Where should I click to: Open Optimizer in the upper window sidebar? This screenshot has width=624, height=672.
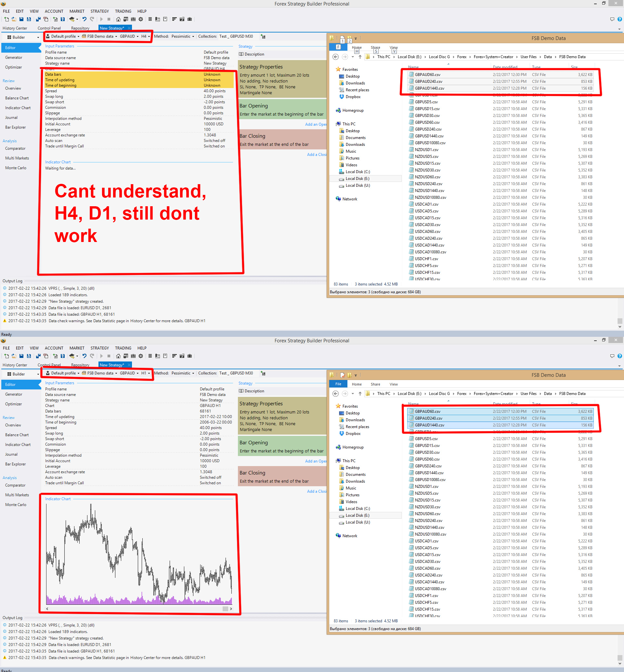pyautogui.click(x=14, y=67)
